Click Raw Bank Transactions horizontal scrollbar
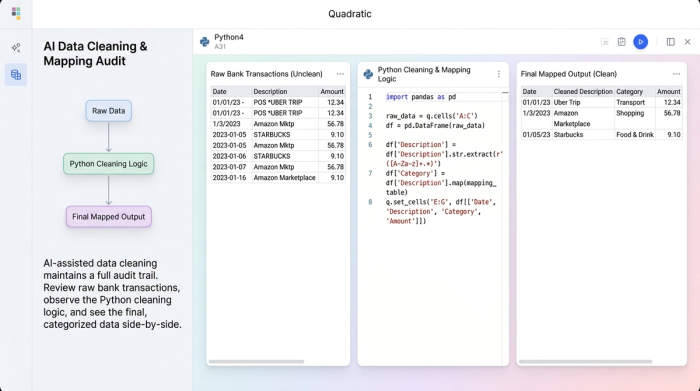Screen dimensions: 700x391 point(256,362)
